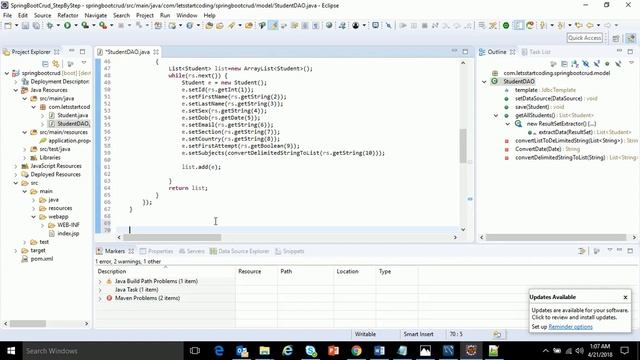Toggle Hide Local Types in Outline toolbar
640x360 pixels.
coord(618,64)
